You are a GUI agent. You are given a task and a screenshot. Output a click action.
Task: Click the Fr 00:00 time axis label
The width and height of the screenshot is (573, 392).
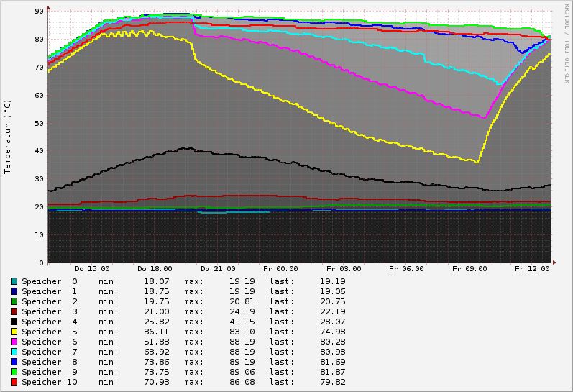tap(280, 269)
